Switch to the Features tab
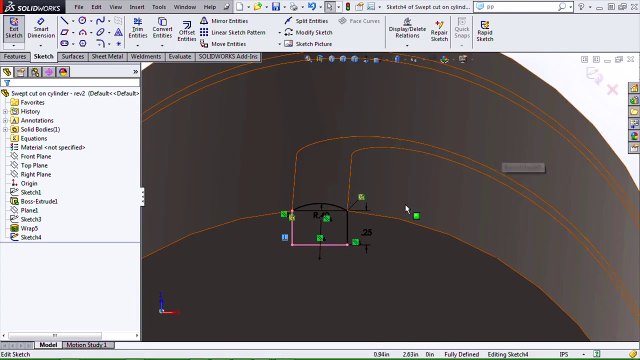 point(15,57)
